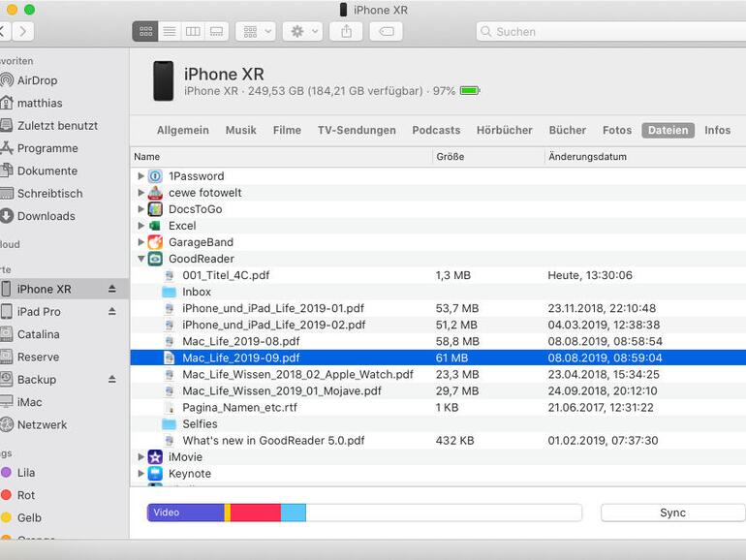746x560 pixels.
Task: Click the Share toolbar button
Action: (347, 32)
